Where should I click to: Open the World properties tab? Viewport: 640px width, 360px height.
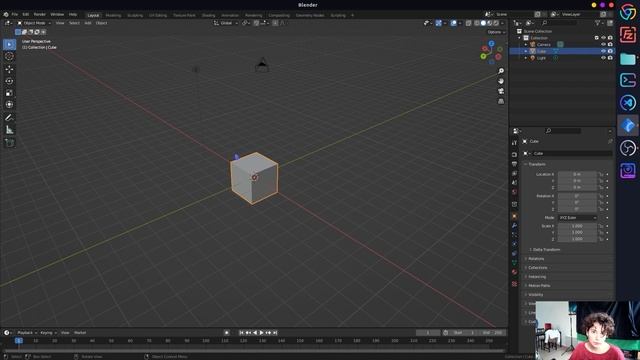(x=514, y=192)
